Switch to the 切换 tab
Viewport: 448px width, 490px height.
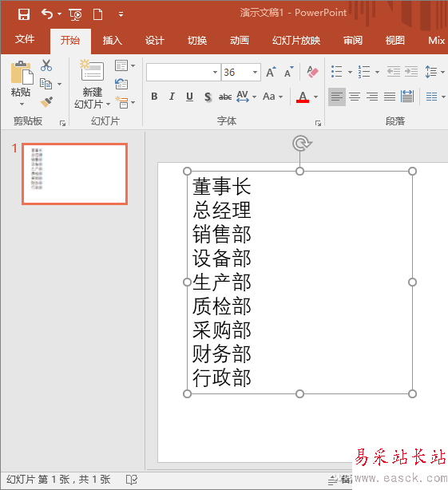pos(197,41)
